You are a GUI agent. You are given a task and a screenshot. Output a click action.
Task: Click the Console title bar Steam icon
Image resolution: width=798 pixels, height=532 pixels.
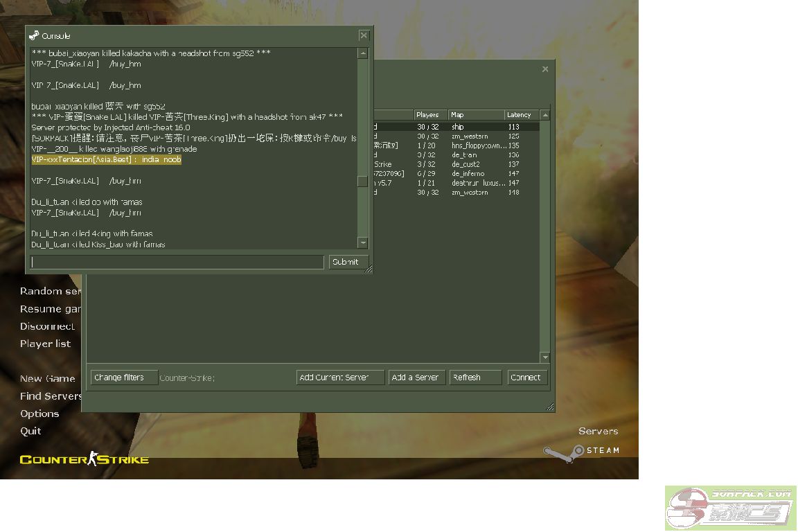tap(34, 35)
